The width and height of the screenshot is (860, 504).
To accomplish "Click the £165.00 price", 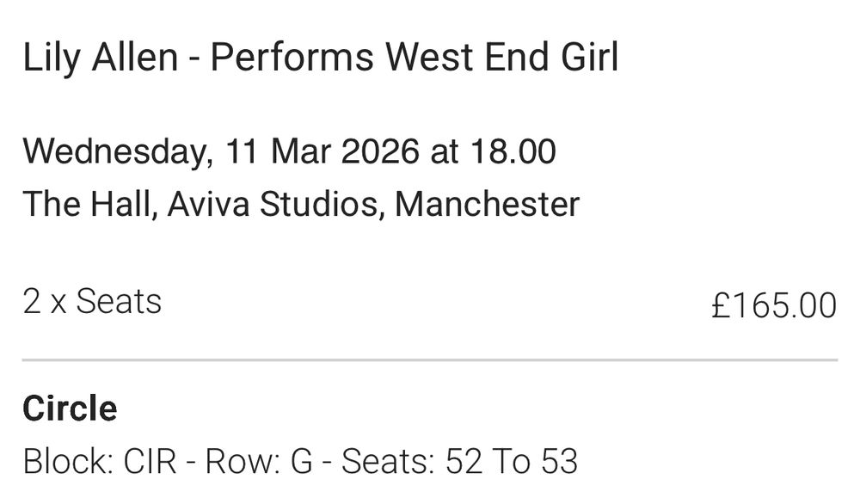I will click(773, 306).
